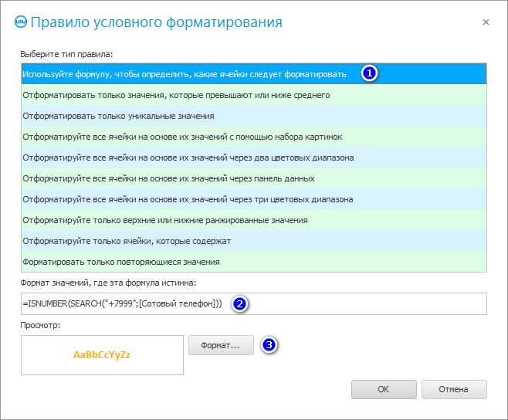Viewport: 508px width, 420px height.
Task: Choose 'Форматировать только повторяющиеся значения'
Action: click(254, 262)
